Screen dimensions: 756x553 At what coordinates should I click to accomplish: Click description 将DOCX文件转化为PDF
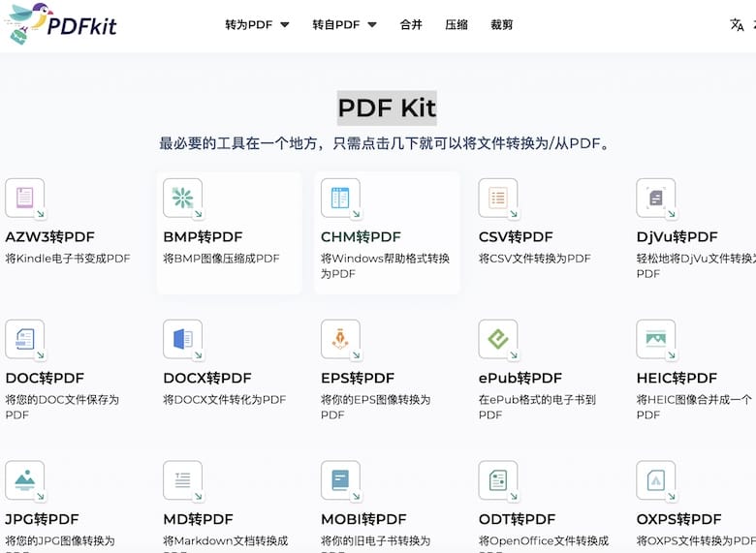(225, 400)
